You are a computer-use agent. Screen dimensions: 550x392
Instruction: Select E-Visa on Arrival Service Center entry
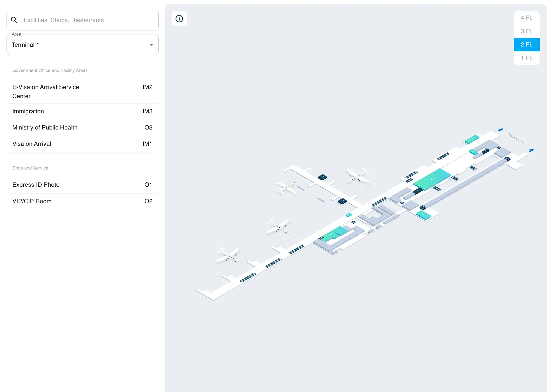[x=82, y=91]
